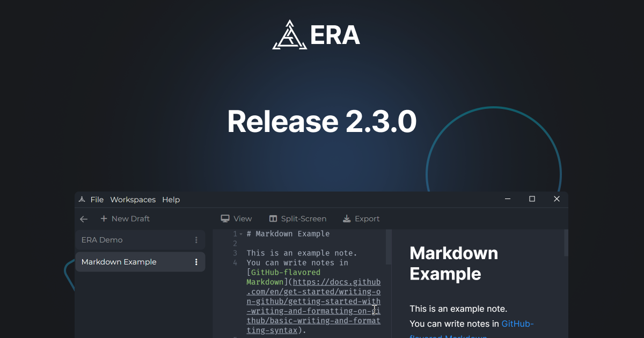
Task: Select the Markdown Example note
Action: (x=129, y=261)
